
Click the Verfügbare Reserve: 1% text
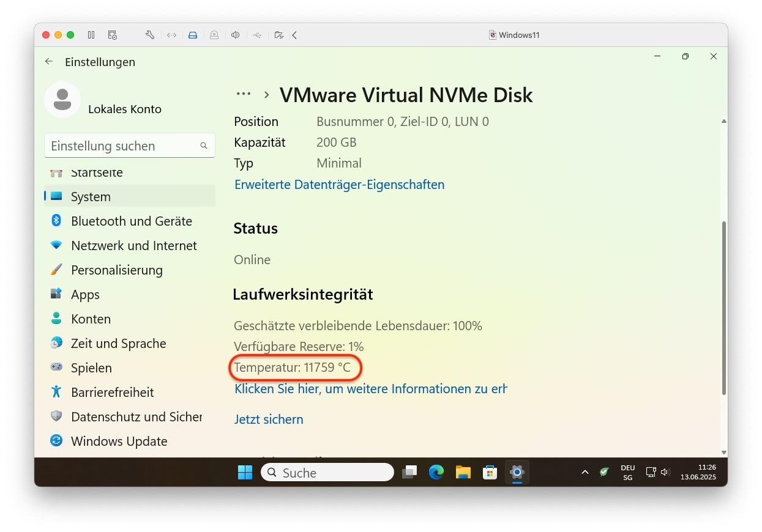(299, 346)
